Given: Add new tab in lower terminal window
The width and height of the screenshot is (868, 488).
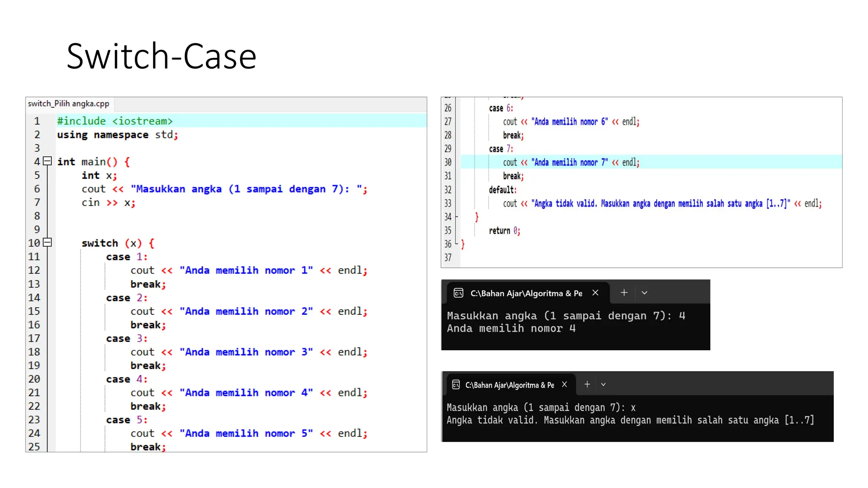Looking at the screenshot, I should [587, 384].
